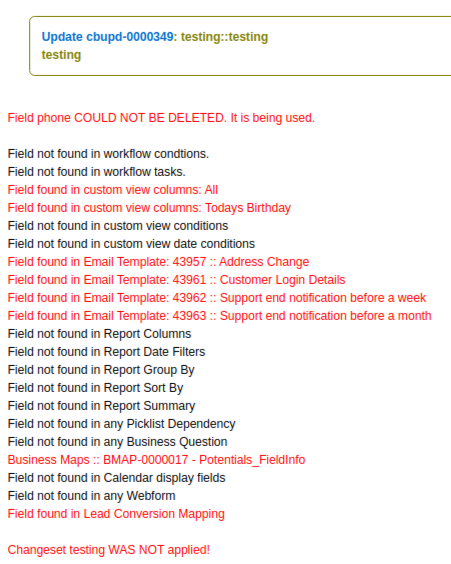The width and height of the screenshot is (451, 564).
Task: Select the Field phone COULD NOT BE DELETED message
Action: click(161, 118)
